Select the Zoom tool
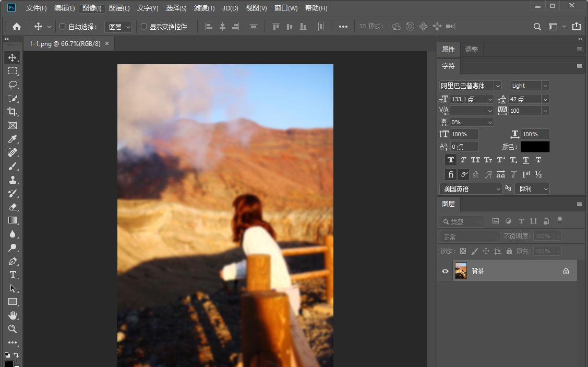The image size is (588, 367). pyautogui.click(x=13, y=329)
